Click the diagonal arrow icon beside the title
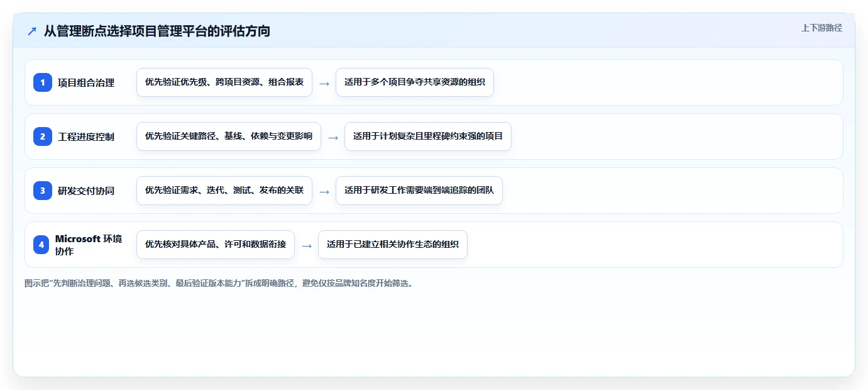This screenshot has width=868, height=390. coord(32,31)
